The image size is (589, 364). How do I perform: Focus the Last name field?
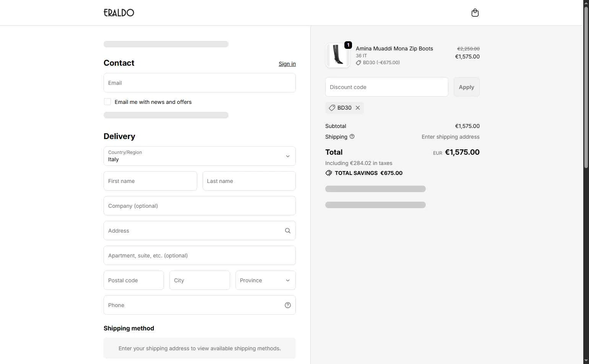249,181
